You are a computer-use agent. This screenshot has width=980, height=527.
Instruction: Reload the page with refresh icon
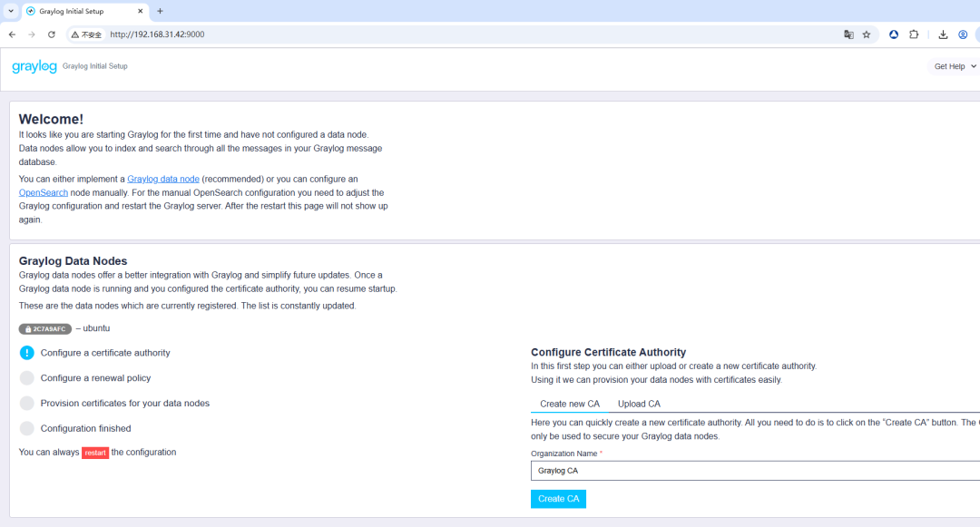point(52,34)
